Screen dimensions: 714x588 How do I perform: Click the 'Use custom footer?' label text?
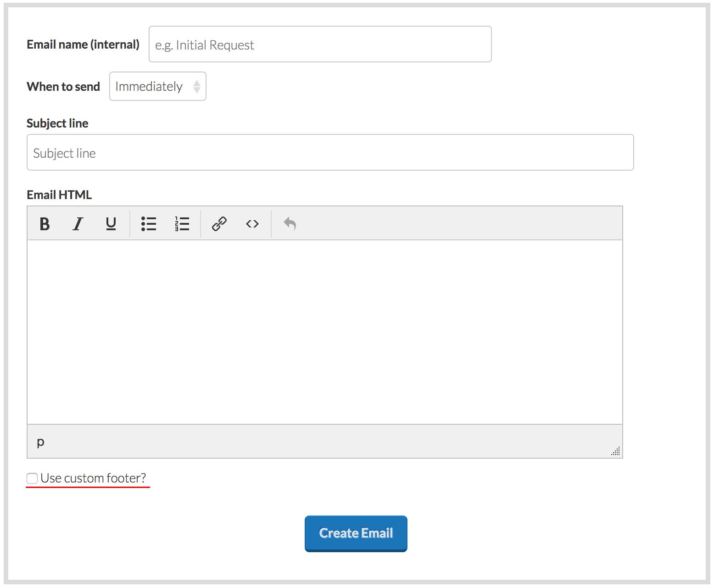click(93, 478)
